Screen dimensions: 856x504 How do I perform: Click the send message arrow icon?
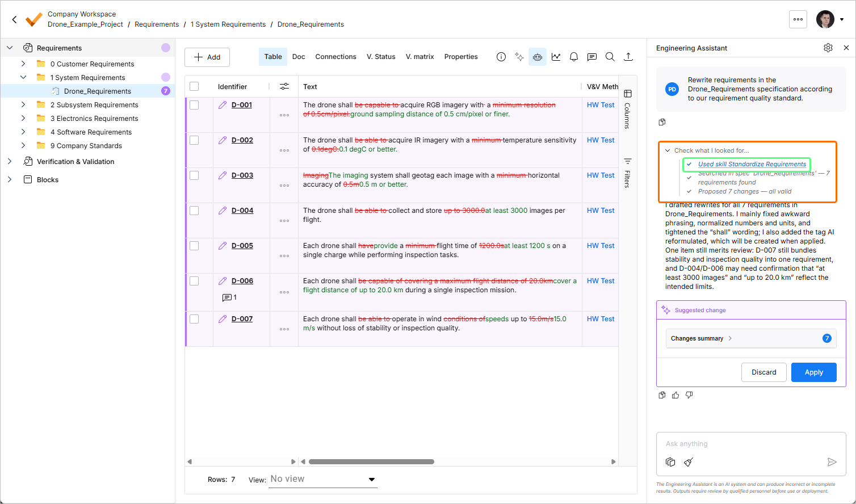coord(832,462)
